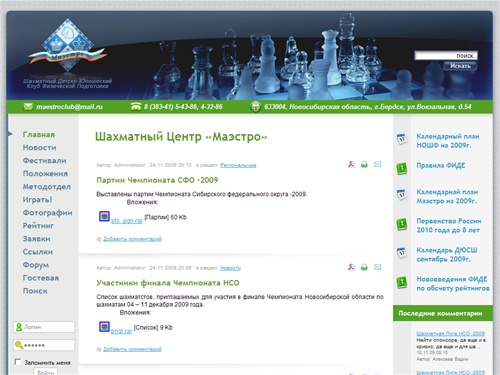The image size is (500, 375).
Task: Open Новости in the left menu
Action: [x=39, y=147]
